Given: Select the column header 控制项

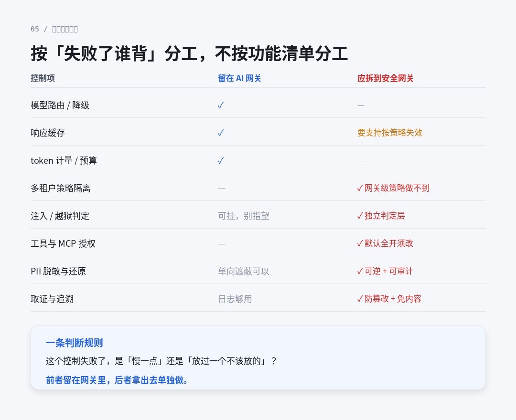Looking at the screenshot, I should click(x=43, y=78).
